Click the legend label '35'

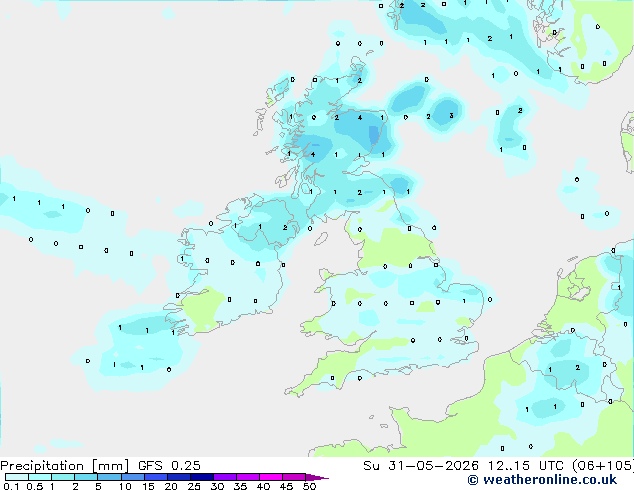pyautogui.click(x=241, y=486)
